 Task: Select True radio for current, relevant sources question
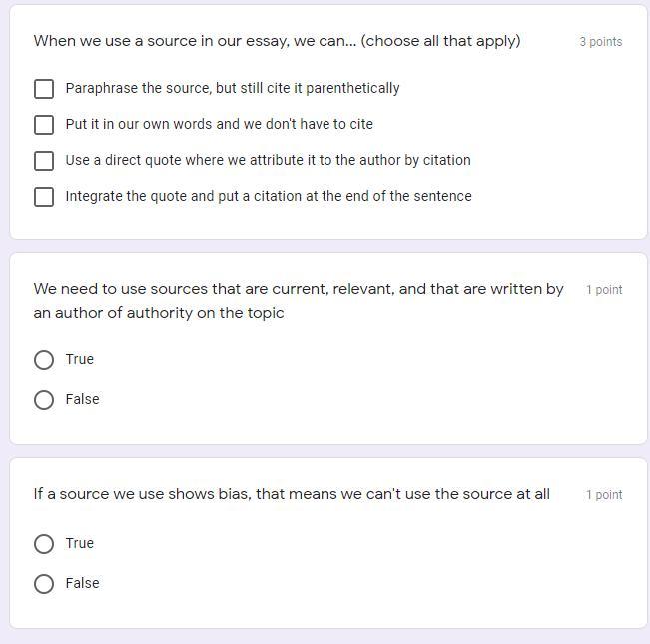click(x=44, y=360)
